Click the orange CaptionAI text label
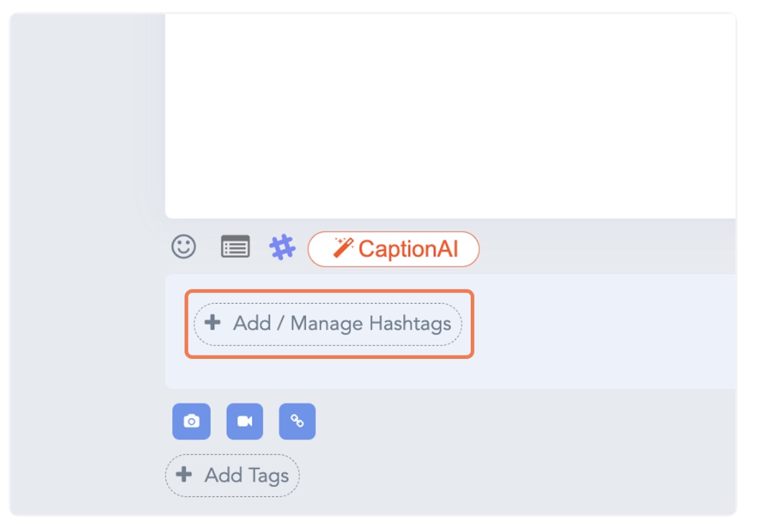This screenshot has height=532, width=757. pyautogui.click(x=408, y=249)
